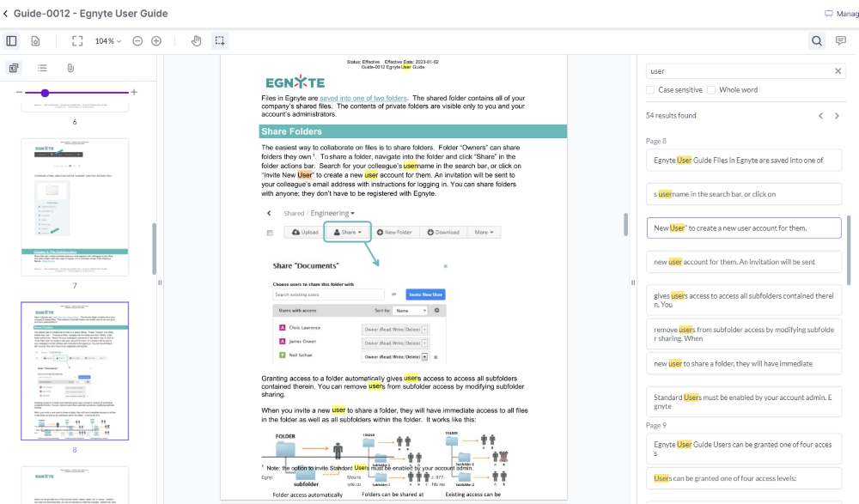Go to the previous search result
Viewport: 859px width, 504px height.
pos(820,116)
